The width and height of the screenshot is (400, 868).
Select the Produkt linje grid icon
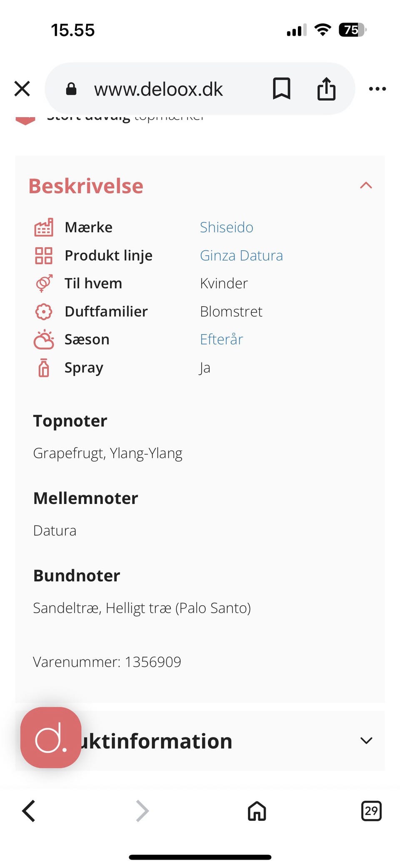(x=43, y=255)
